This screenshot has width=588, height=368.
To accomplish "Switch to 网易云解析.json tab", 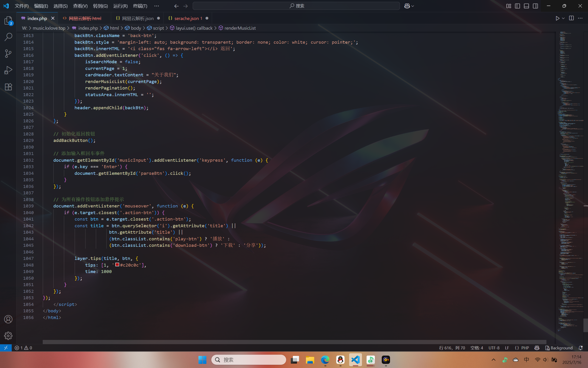I will point(138,18).
